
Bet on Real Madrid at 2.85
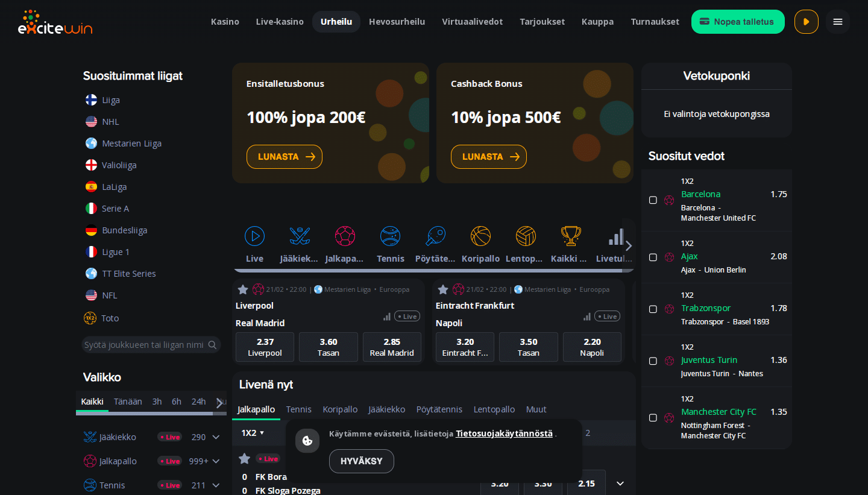point(392,347)
